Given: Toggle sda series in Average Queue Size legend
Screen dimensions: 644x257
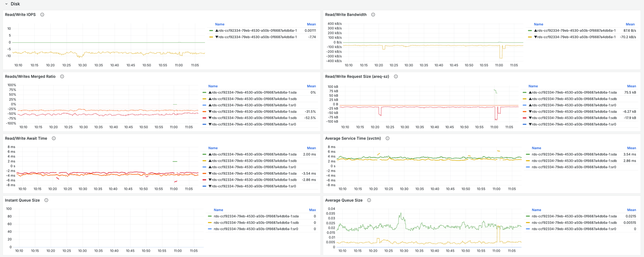Looking at the screenshot, I should click(x=574, y=216).
